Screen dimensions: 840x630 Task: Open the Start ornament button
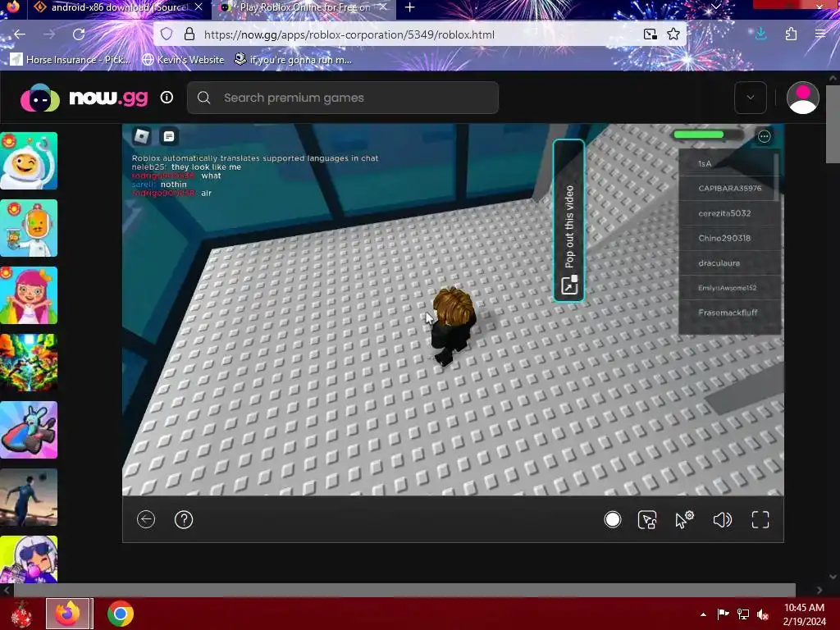coord(21,614)
